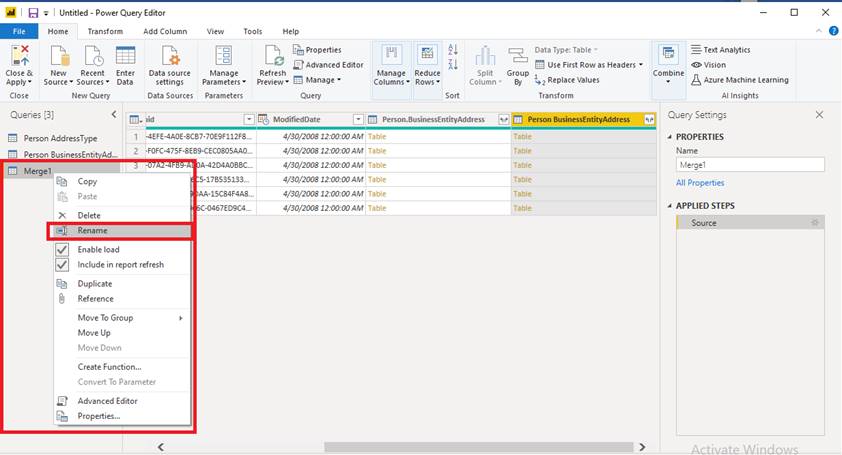Click Use First Row as Headers
842x455 pixels.
pyautogui.click(x=589, y=64)
